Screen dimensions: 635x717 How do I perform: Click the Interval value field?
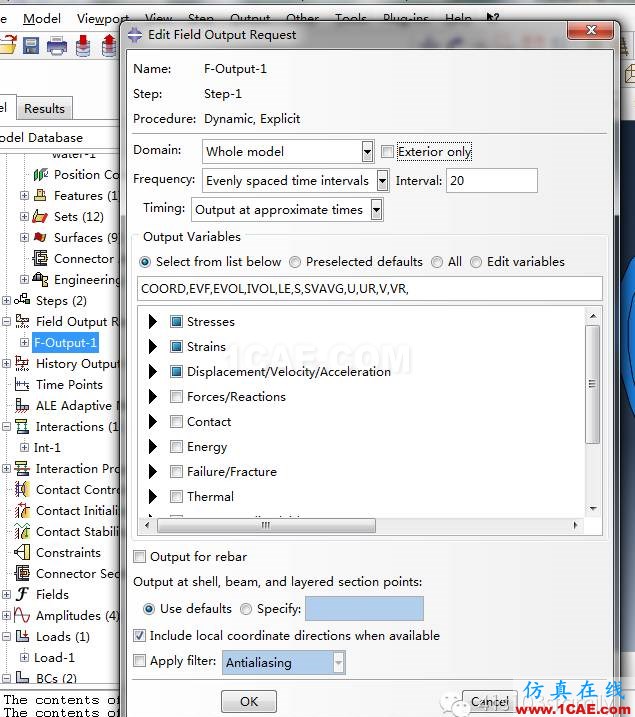(x=491, y=181)
